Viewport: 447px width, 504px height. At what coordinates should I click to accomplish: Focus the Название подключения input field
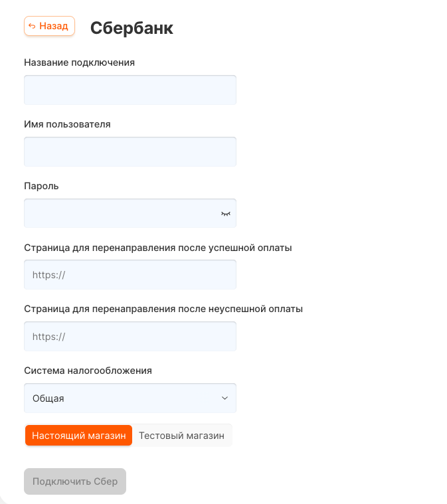(130, 90)
